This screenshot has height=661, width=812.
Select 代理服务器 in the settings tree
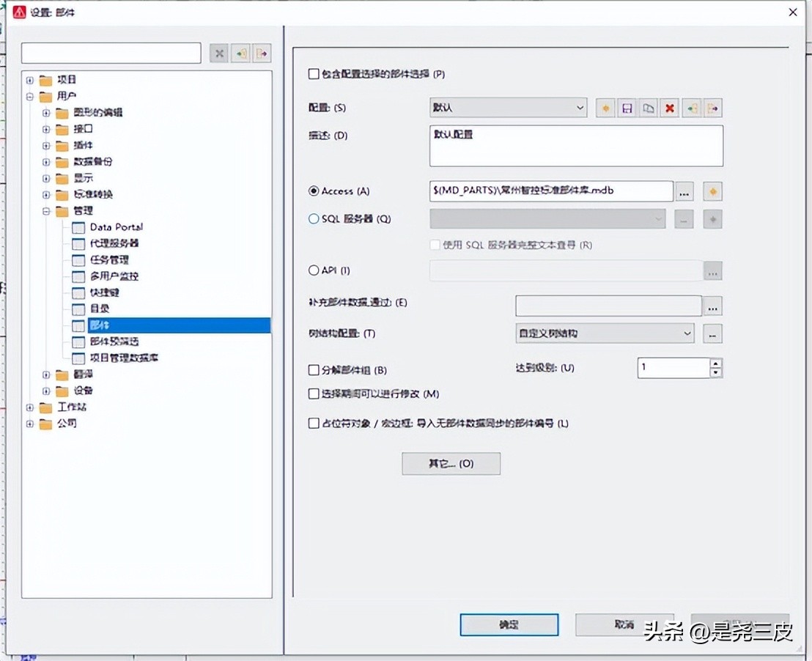114,243
